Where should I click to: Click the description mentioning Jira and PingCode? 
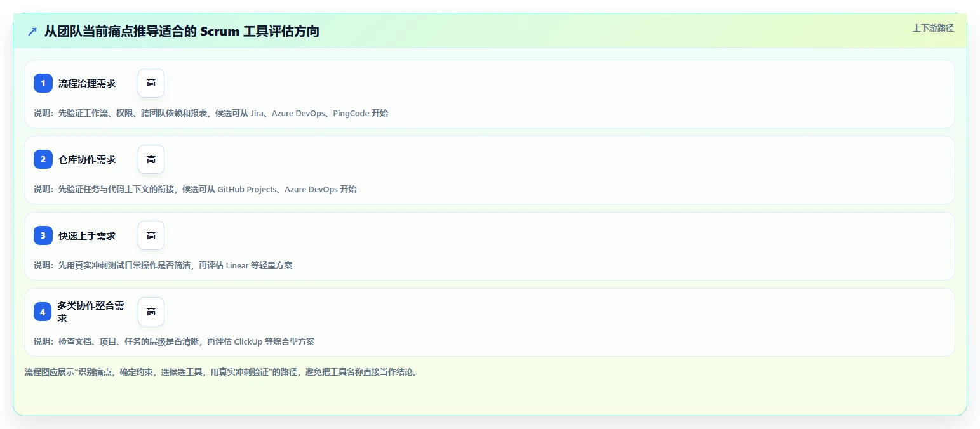pos(211,113)
